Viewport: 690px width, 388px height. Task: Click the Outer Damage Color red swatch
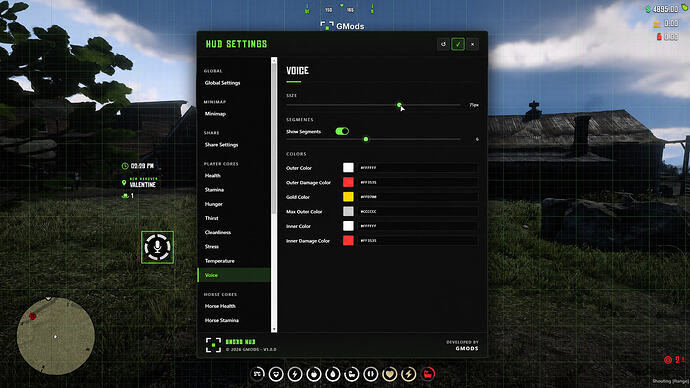tap(348, 182)
